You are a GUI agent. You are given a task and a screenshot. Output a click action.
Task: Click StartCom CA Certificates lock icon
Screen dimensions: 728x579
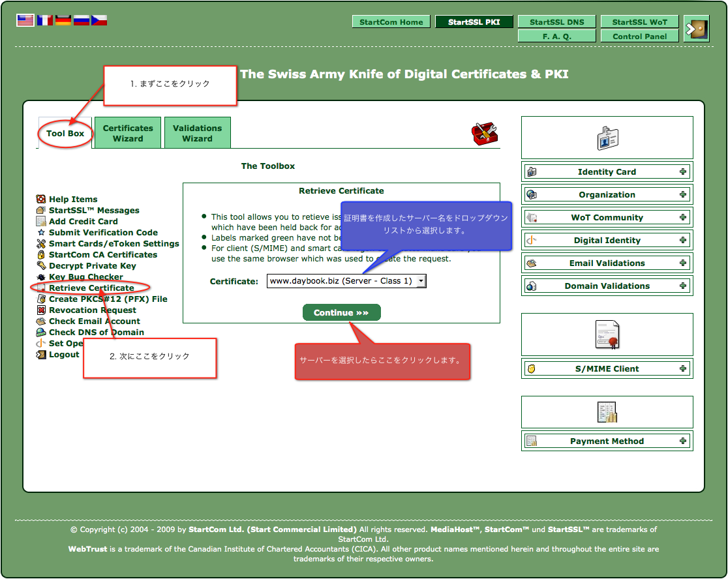tap(41, 255)
